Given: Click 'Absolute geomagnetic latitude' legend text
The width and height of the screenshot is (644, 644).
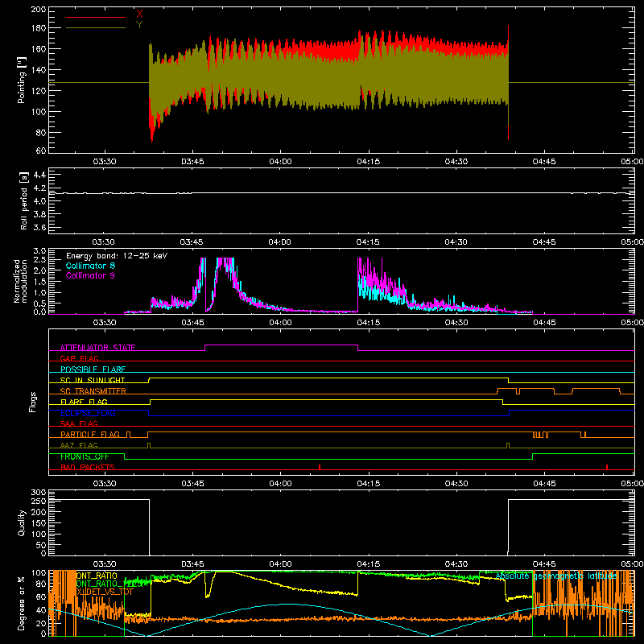Looking at the screenshot, I should 556,576.
